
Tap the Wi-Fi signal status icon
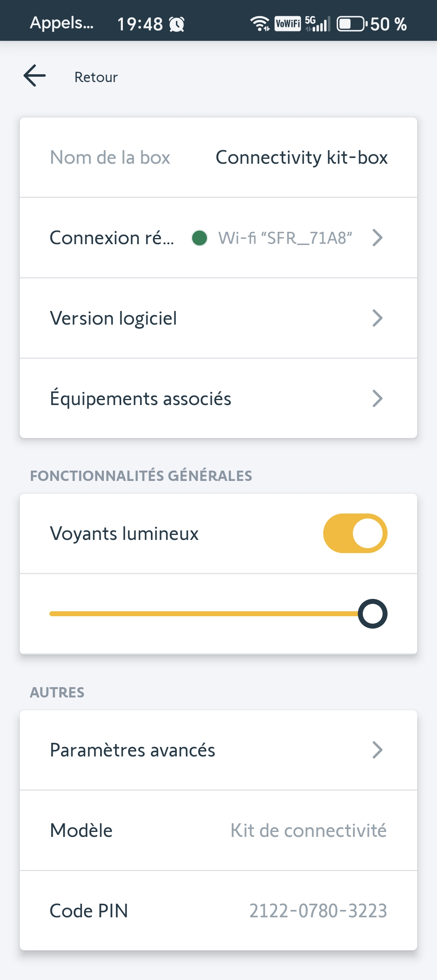click(260, 24)
